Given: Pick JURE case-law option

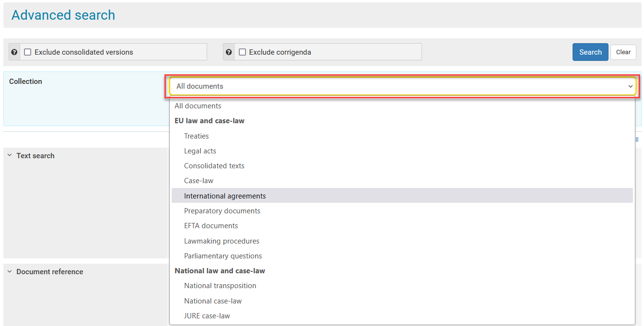Looking at the screenshot, I should click(402, 316).
